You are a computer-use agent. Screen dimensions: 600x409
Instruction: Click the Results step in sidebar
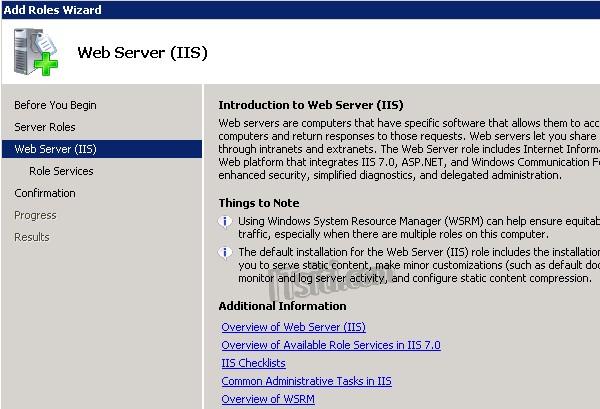click(x=32, y=237)
